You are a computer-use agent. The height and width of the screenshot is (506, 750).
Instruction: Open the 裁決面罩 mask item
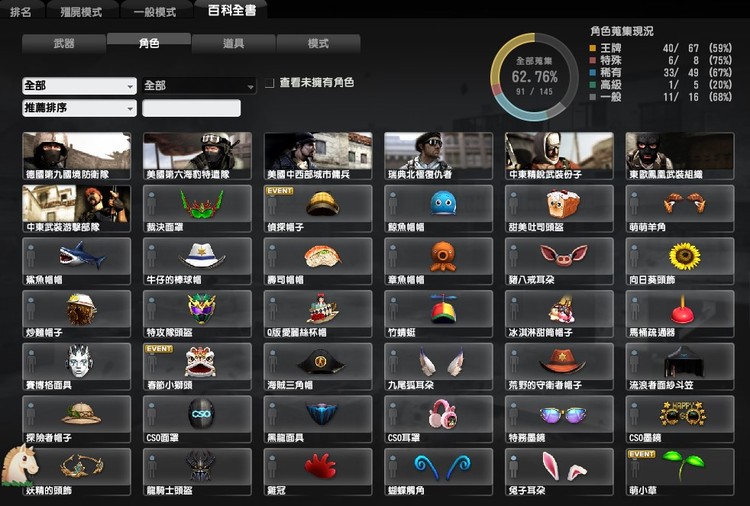(197, 209)
